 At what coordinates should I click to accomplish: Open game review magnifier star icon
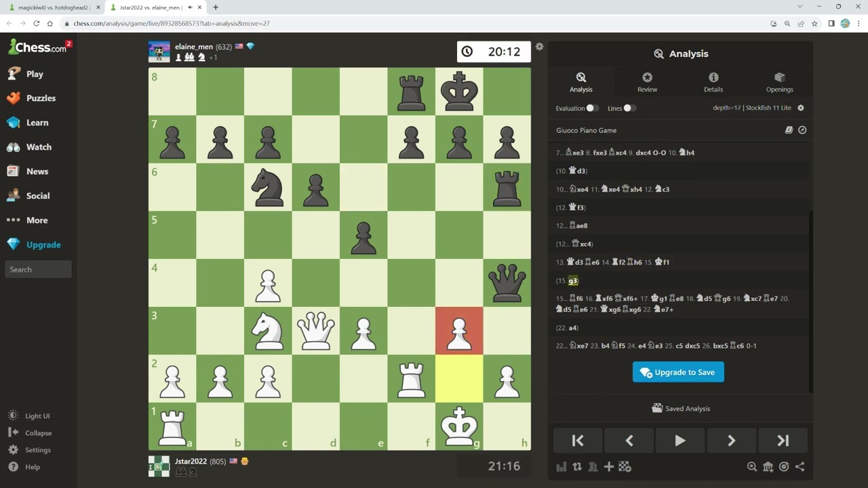[752, 466]
